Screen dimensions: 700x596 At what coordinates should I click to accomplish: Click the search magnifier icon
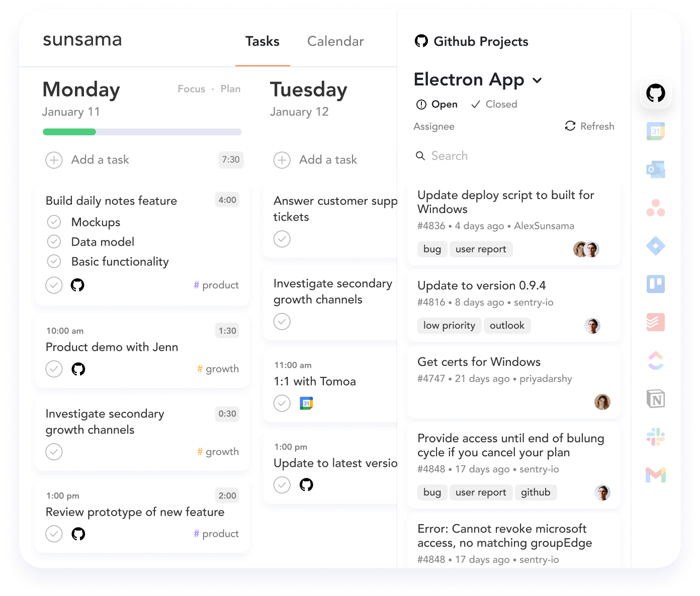(x=420, y=156)
